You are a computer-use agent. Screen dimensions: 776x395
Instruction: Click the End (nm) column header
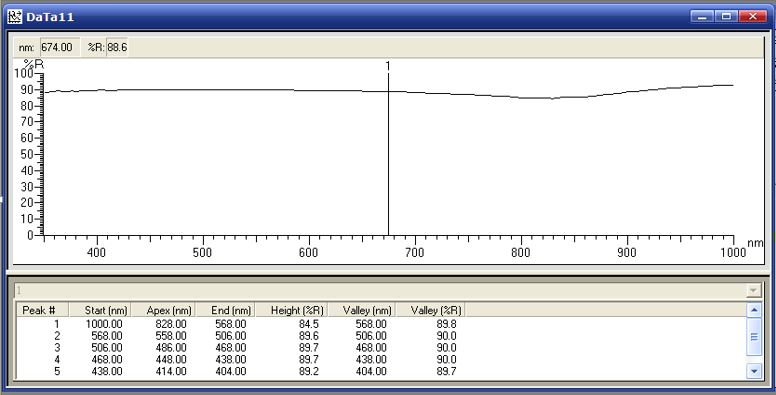226,310
